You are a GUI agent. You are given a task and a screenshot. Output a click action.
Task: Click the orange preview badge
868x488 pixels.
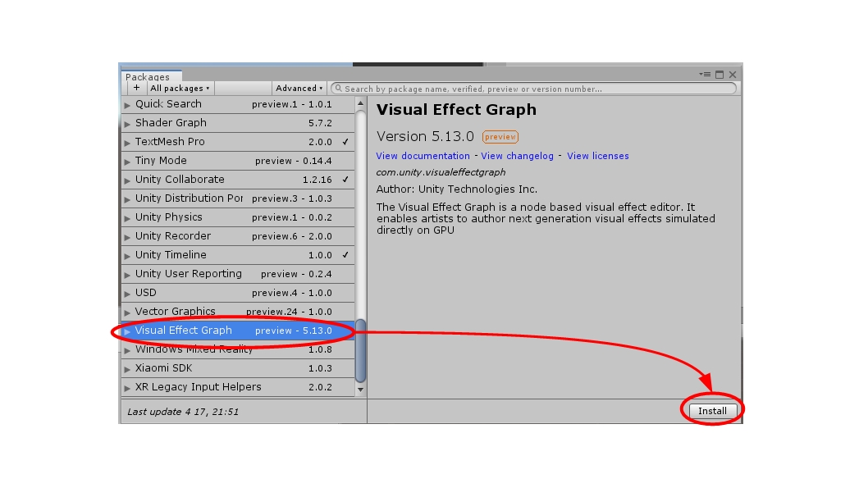tap(500, 137)
